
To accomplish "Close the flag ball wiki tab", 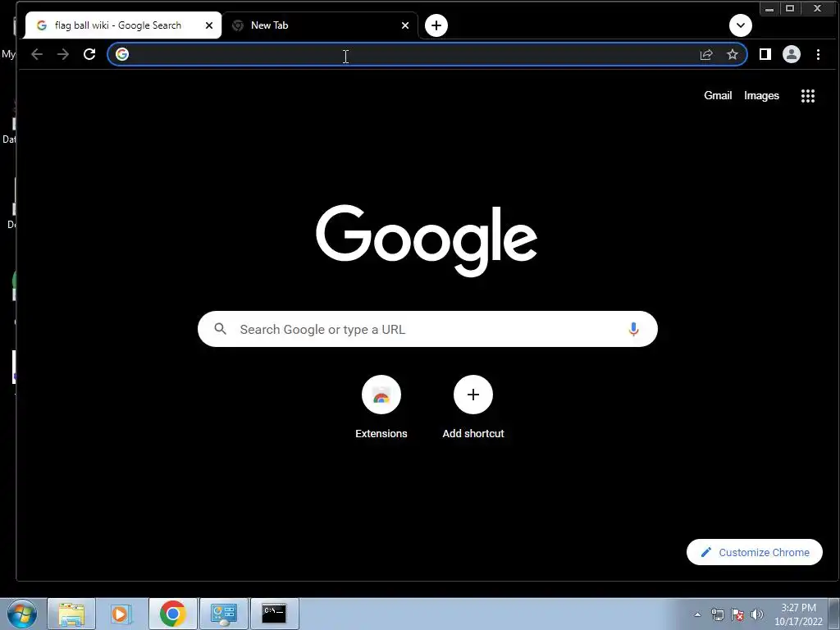I will 209,25.
